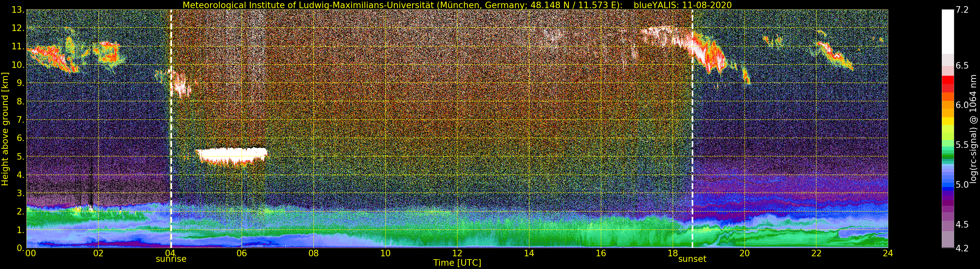
Task: Select the 12 hour tick on time axis
Action: pos(457,253)
